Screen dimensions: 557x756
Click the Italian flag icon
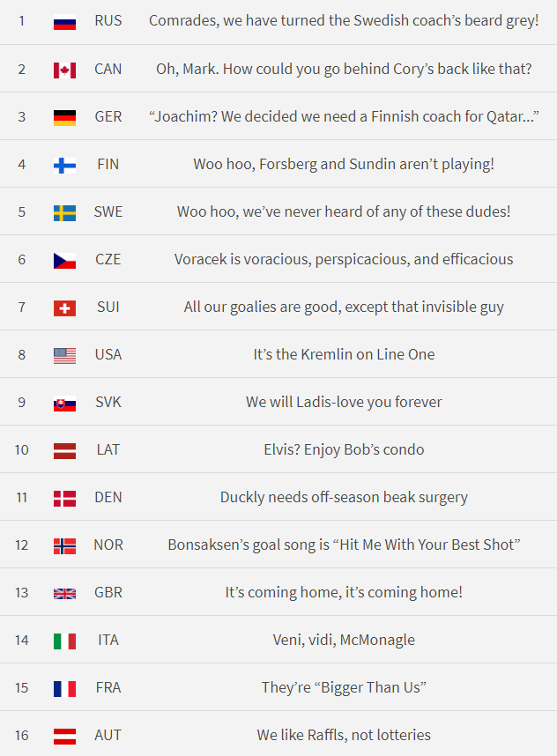64,641
